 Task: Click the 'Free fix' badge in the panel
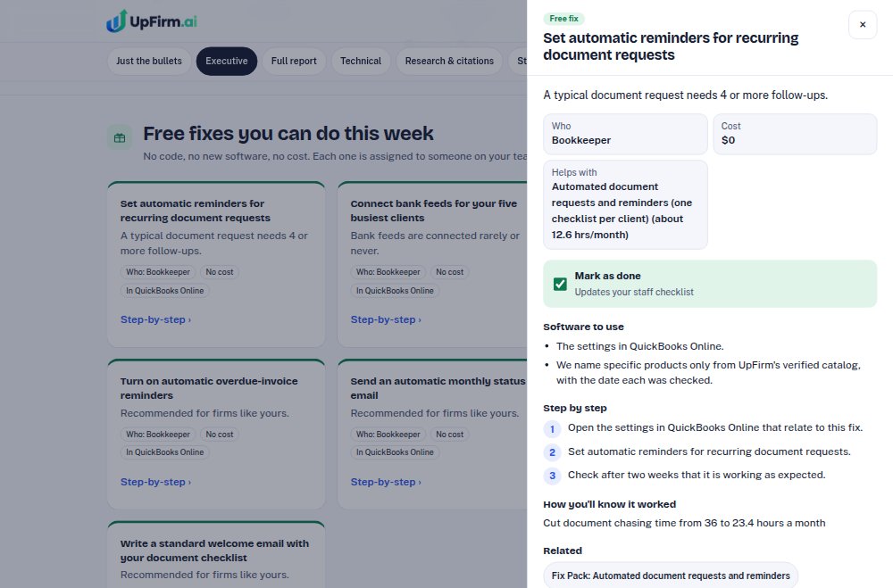pos(563,18)
